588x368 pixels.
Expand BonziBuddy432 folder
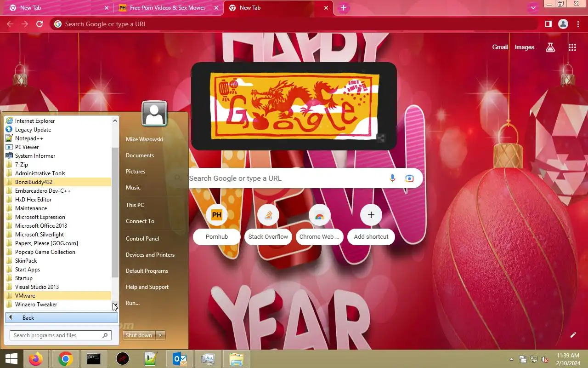[58, 182]
